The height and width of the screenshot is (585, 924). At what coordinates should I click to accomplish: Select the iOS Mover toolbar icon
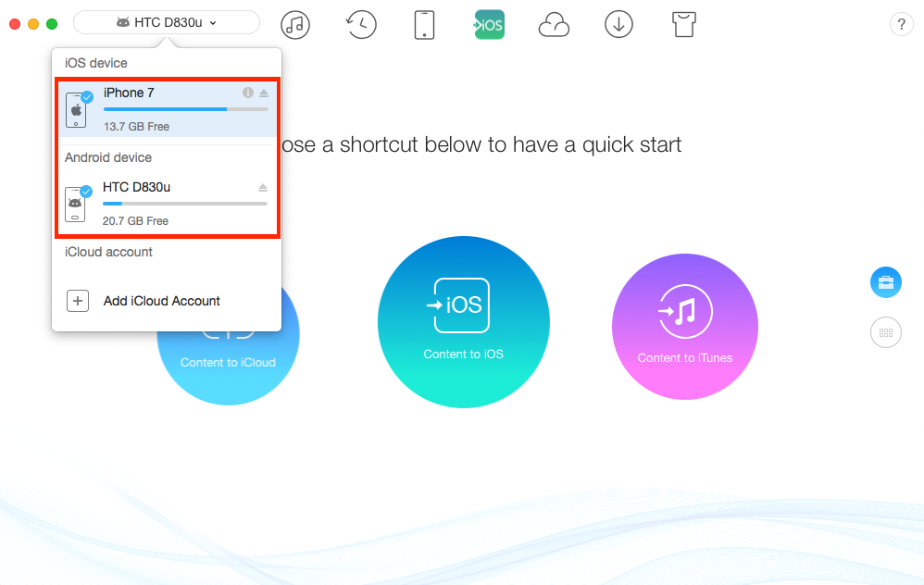pos(489,25)
